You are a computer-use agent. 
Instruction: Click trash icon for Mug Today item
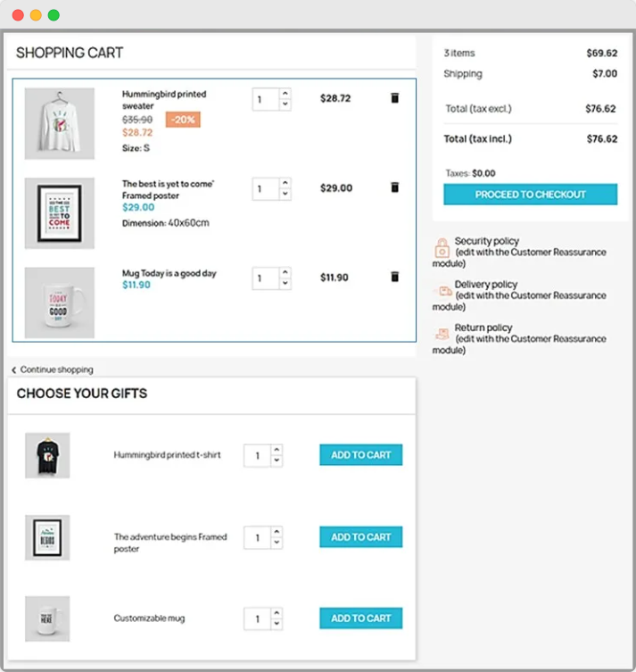(395, 277)
